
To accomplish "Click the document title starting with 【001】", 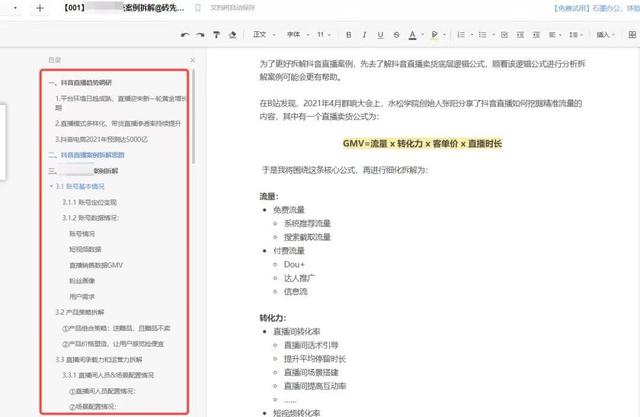I will (124, 8).
